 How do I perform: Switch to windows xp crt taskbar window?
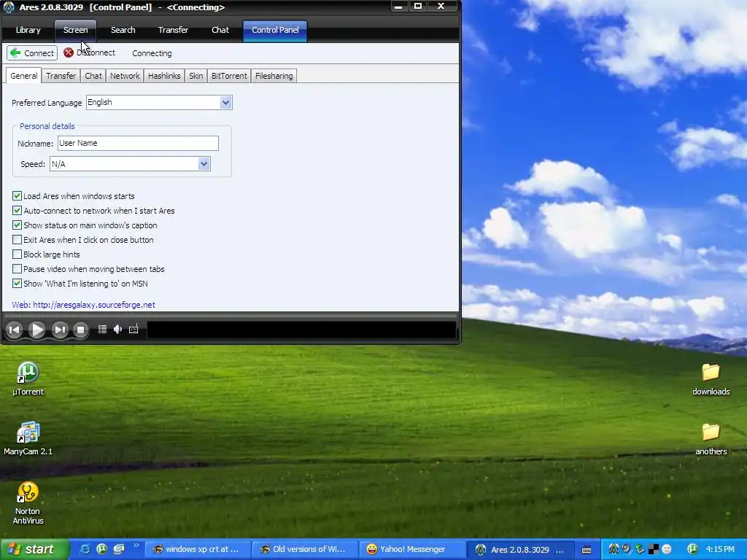pos(197,550)
